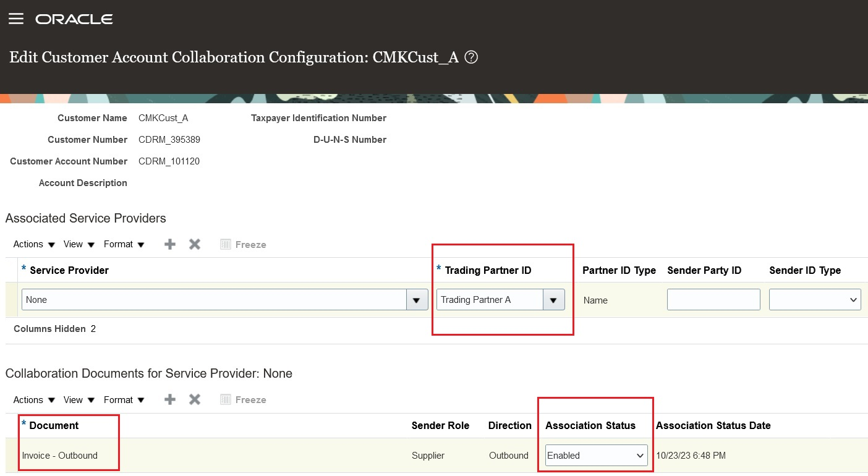The image size is (868, 476).
Task: Add a new collaboration document row
Action: coord(169,399)
